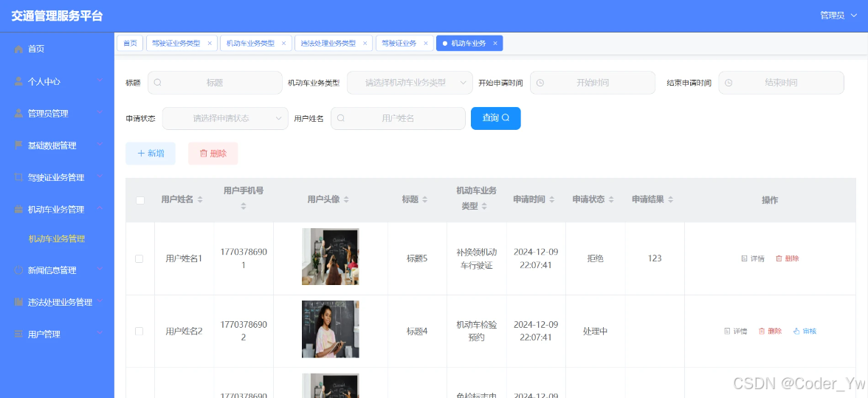The width and height of the screenshot is (868, 398).
Task: Open the 结束时间 date input
Action: 781,83
